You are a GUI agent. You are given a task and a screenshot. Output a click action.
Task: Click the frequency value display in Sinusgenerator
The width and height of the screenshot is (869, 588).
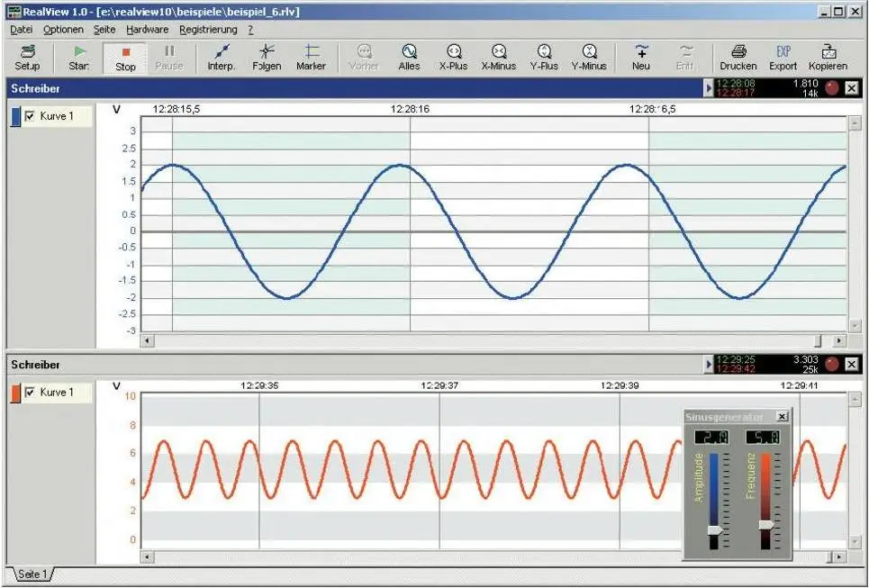[763, 438]
